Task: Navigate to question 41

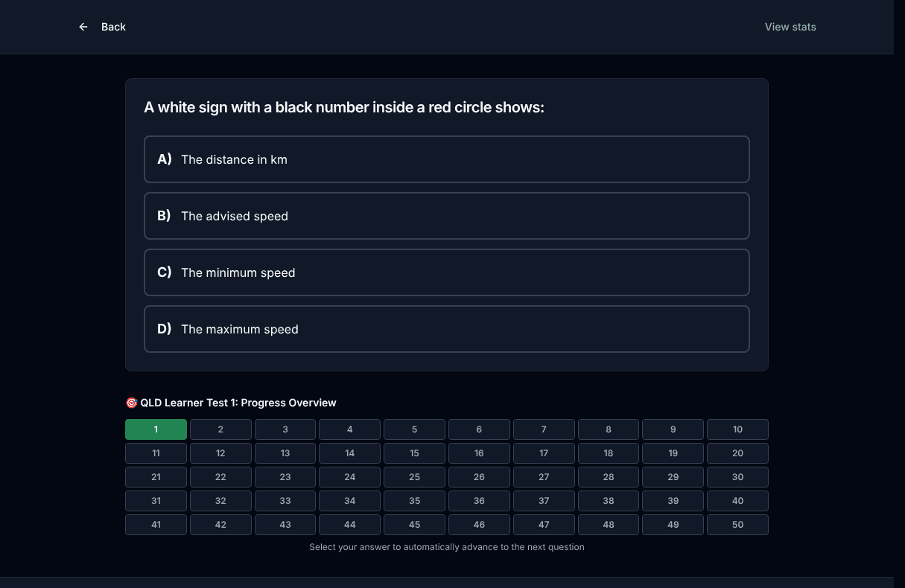Action: [x=156, y=525]
